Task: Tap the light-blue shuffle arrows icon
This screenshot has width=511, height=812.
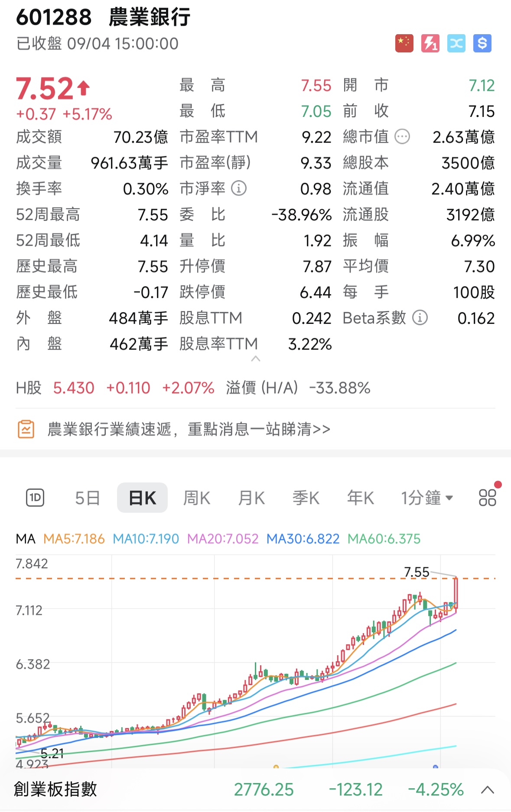Action: pyautogui.click(x=456, y=43)
